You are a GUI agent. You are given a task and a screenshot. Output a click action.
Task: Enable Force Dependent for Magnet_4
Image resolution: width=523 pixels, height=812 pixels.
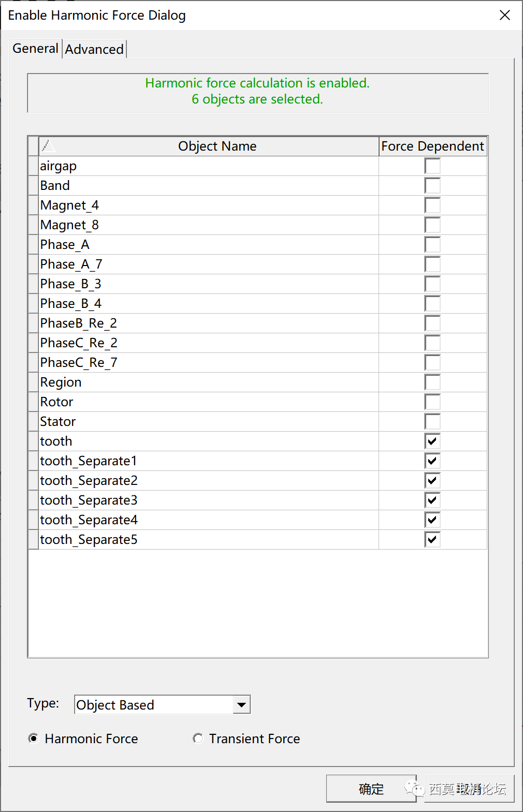click(x=432, y=205)
